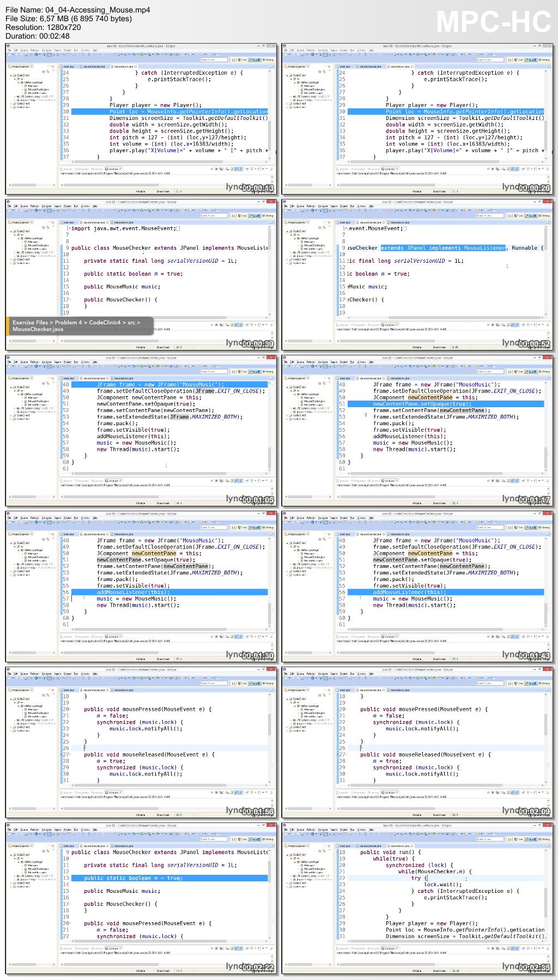Open the frame stamped 00:02:22
Image resolution: width=558 pixels, height=980 pixels.
pos(141,898)
